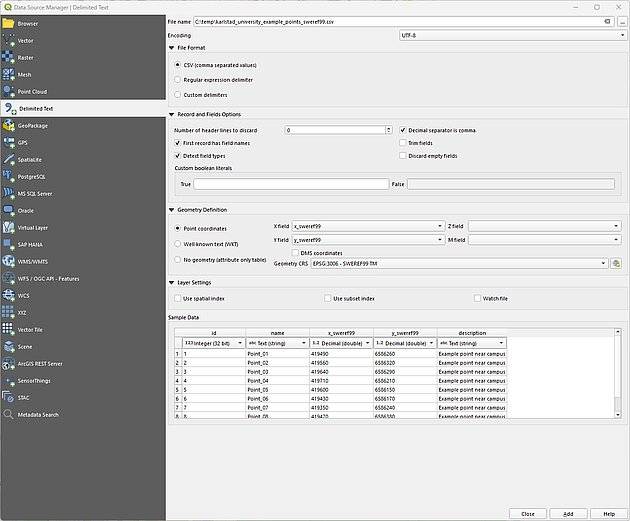Select the WFS / OGC API Features icon

coord(8,278)
